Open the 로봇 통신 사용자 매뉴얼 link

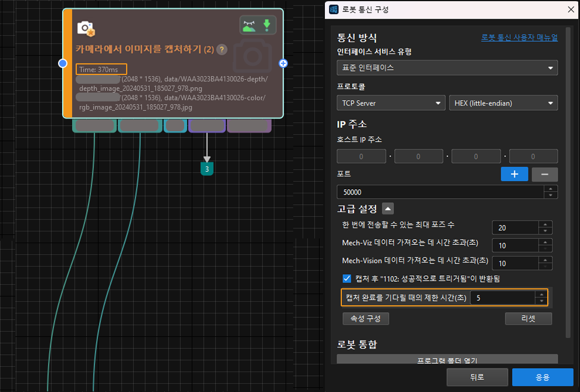pyautogui.click(x=519, y=38)
